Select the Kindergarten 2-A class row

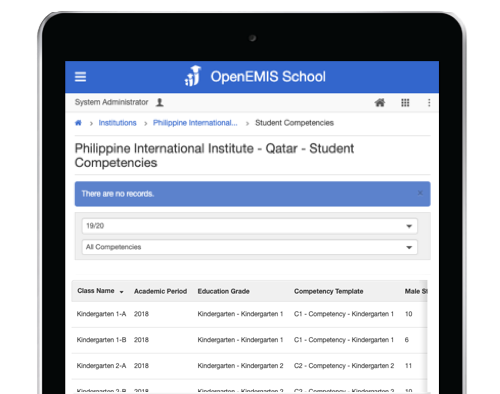click(249, 366)
